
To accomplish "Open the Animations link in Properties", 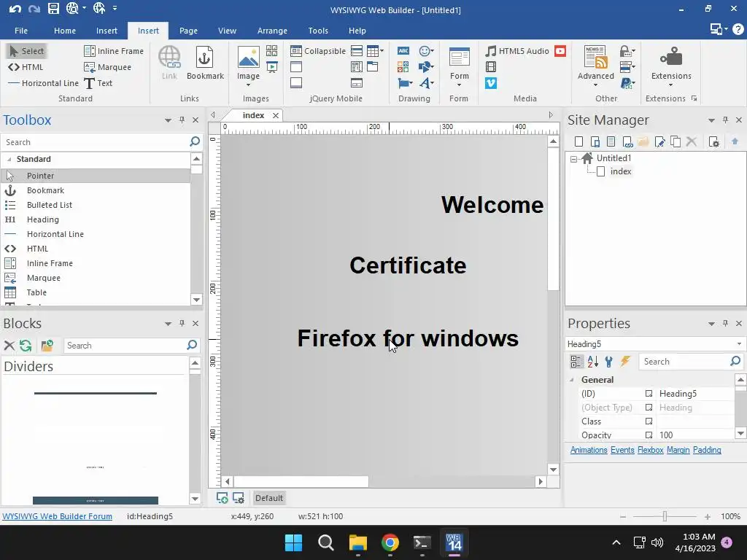I will pos(589,450).
